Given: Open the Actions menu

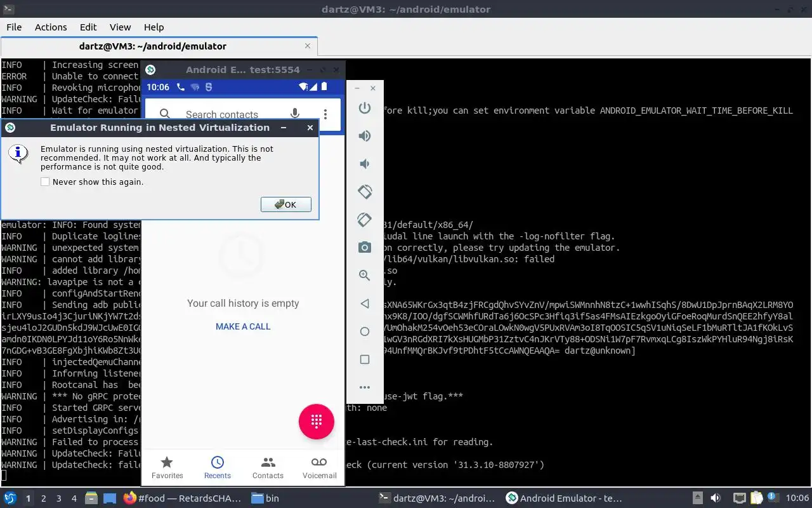Looking at the screenshot, I should 51,27.
